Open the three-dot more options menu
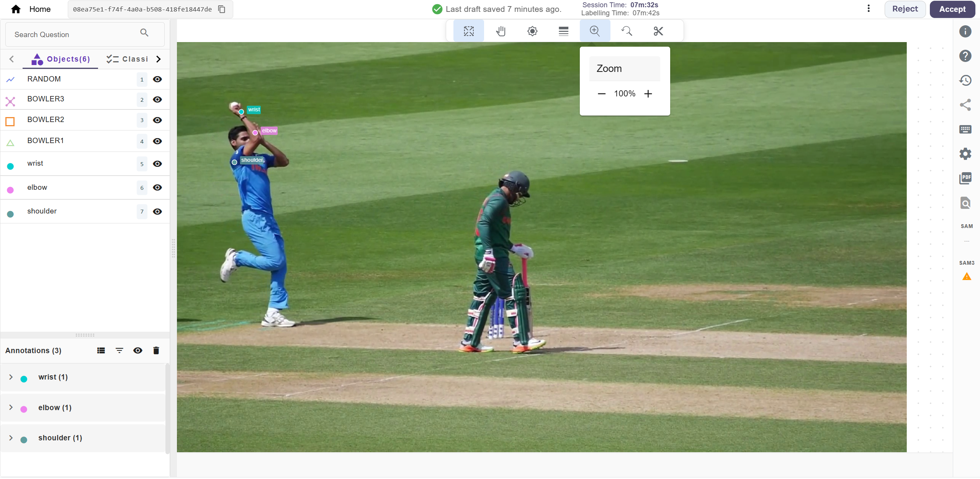The height and width of the screenshot is (479, 980). pos(868,9)
